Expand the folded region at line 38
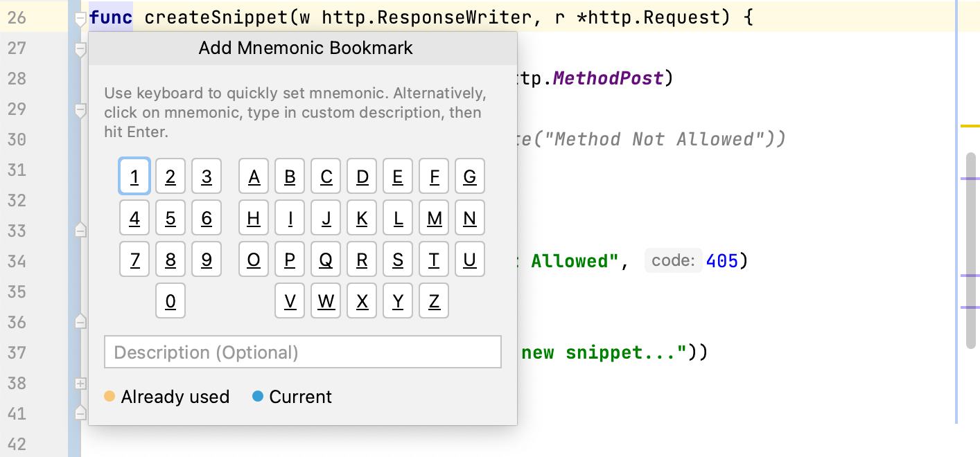 tap(80, 383)
